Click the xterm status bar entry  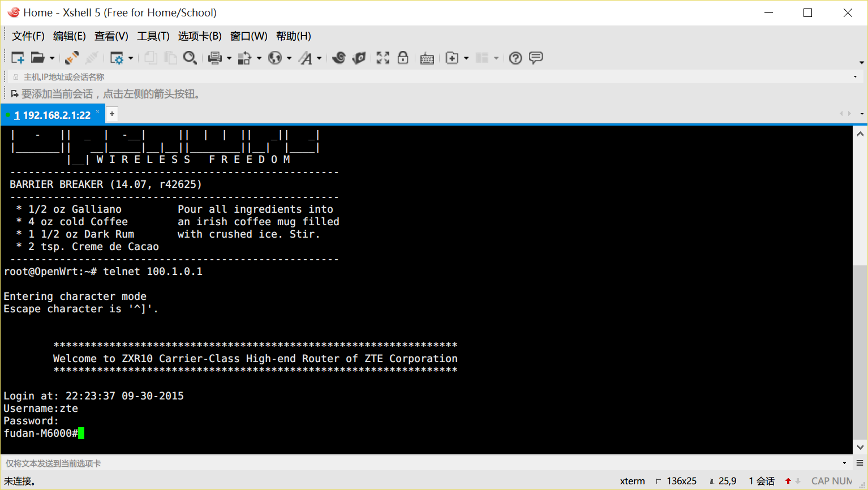[632, 481]
